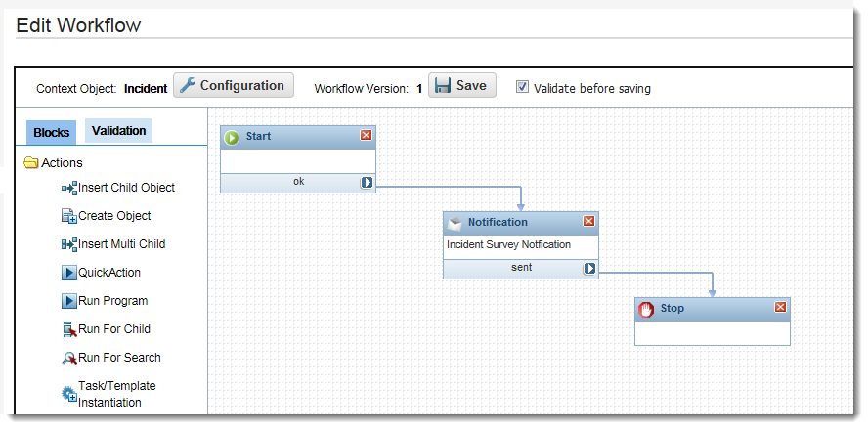This screenshot has height=429, width=868.
Task: Pick the Task/Template Instantiation gear icon
Action: [69, 394]
